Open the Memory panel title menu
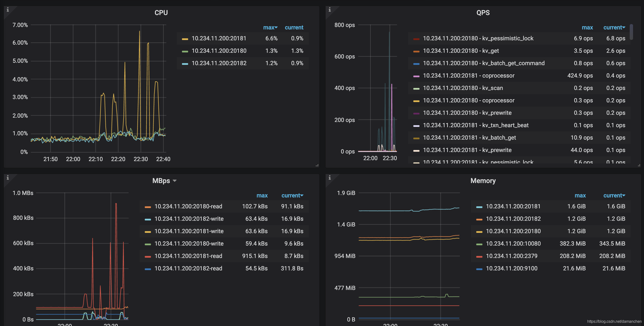The width and height of the screenshot is (644, 326). click(x=483, y=180)
